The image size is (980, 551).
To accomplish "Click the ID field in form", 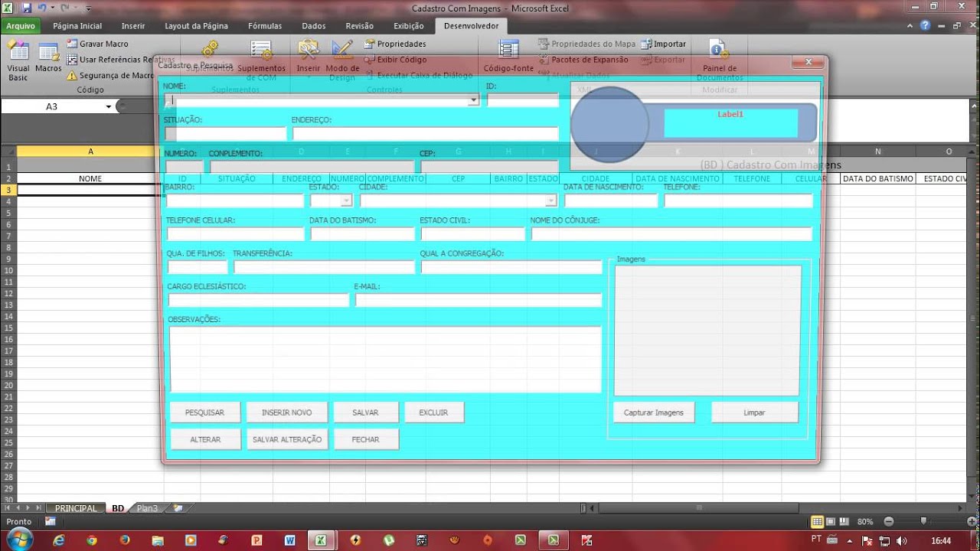I will click(524, 100).
